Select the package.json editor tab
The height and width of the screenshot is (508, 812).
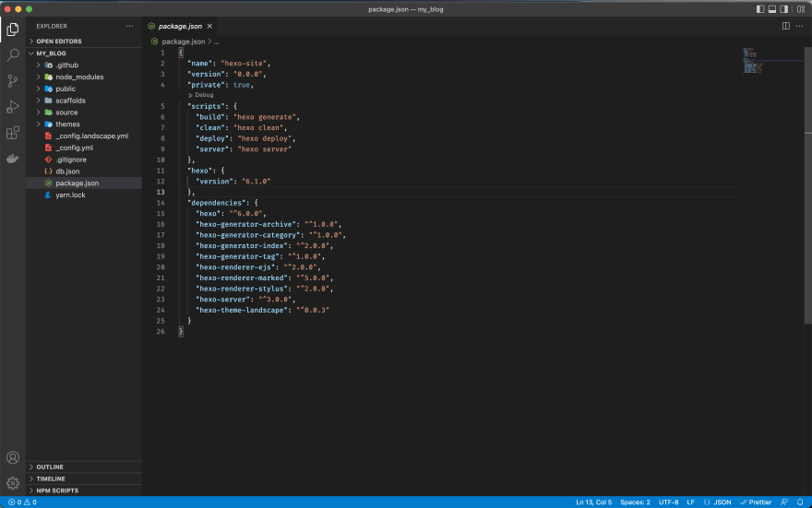click(x=180, y=26)
